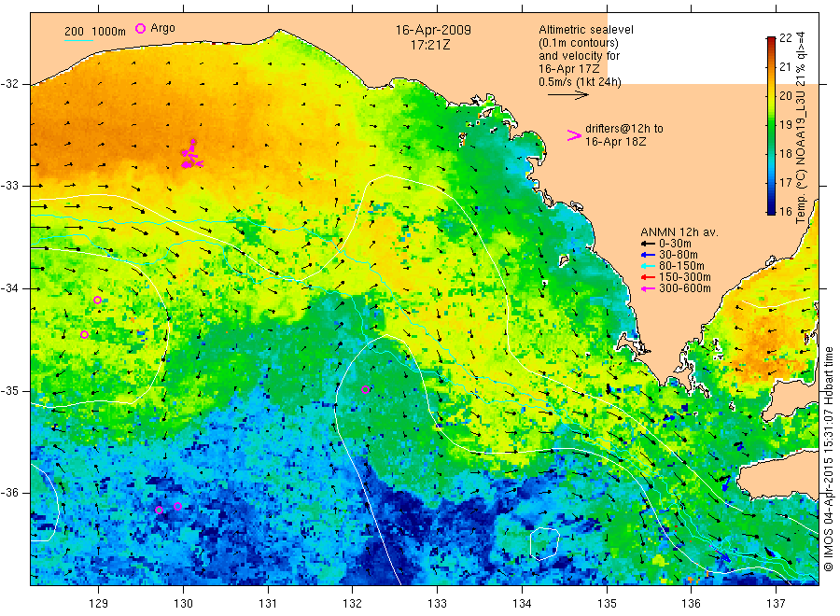The height and width of the screenshot is (616, 840).
Task: Click the 200 1000m legend text
Action: [x=95, y=32]
